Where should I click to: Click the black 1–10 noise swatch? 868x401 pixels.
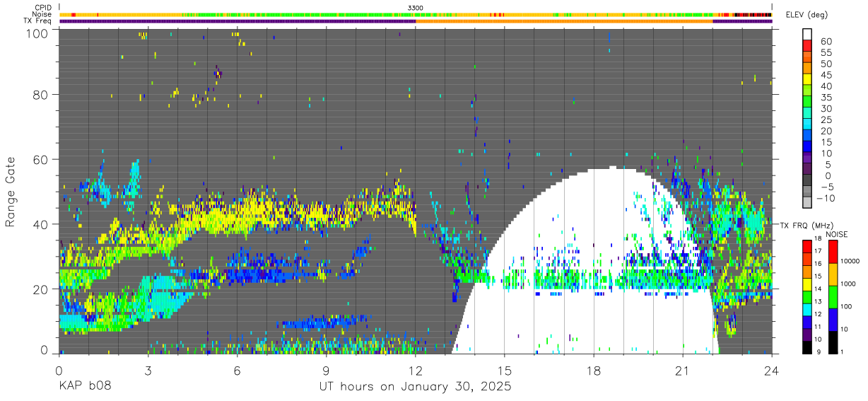833,341
